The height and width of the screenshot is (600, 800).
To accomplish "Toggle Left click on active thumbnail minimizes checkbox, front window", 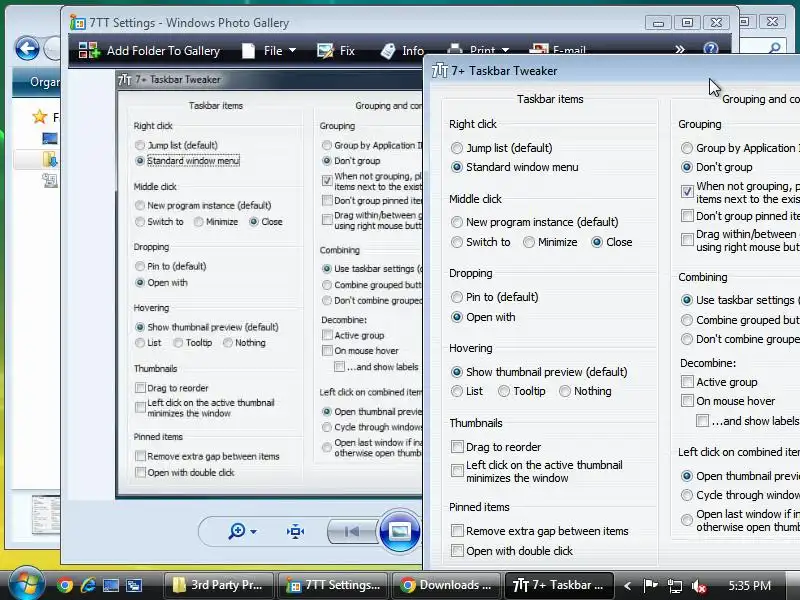I will pyautogui.click(x=457, y=470).
